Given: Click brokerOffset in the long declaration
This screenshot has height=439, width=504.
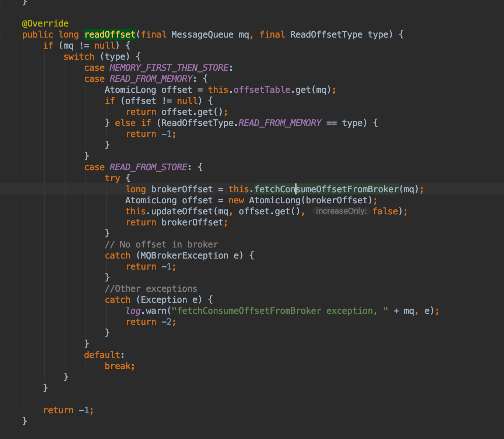Looking at the screenshot, I should tap(182, 189).
